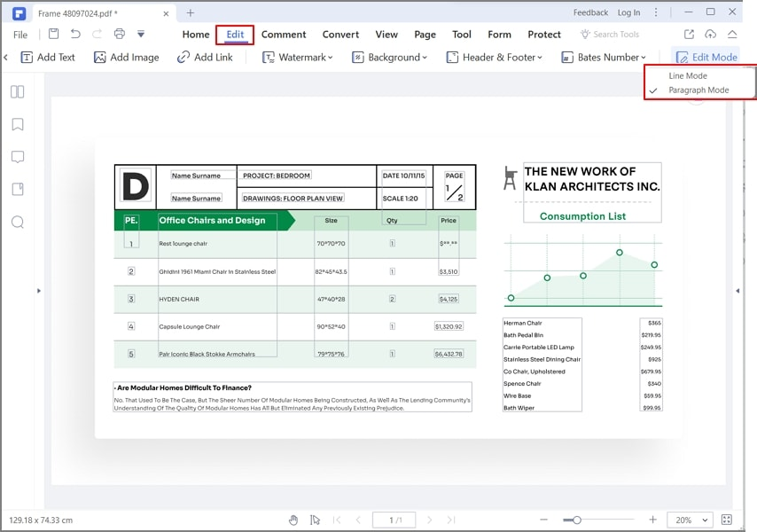This screenshot has height=532, width=757.
Task: Toggle Edit Mode on
Action: click(x=706, y=56)
